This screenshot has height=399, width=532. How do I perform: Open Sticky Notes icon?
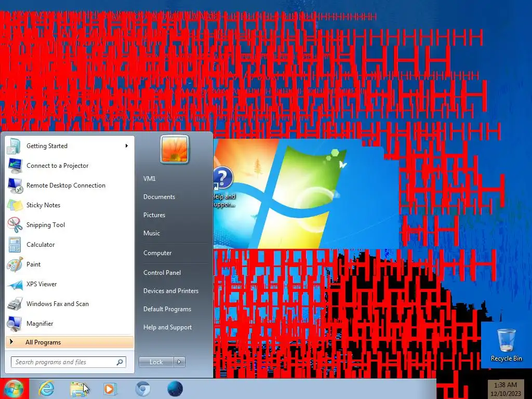15,205
